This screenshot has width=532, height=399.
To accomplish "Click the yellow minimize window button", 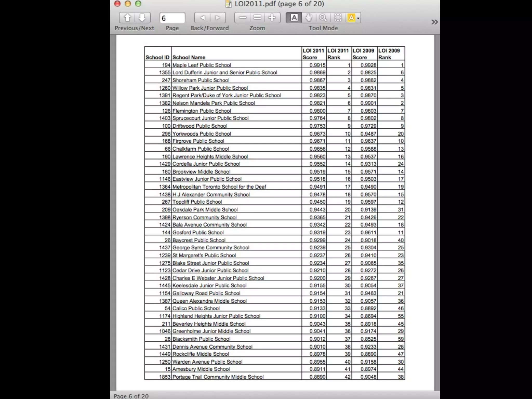I will pos(128,4).
